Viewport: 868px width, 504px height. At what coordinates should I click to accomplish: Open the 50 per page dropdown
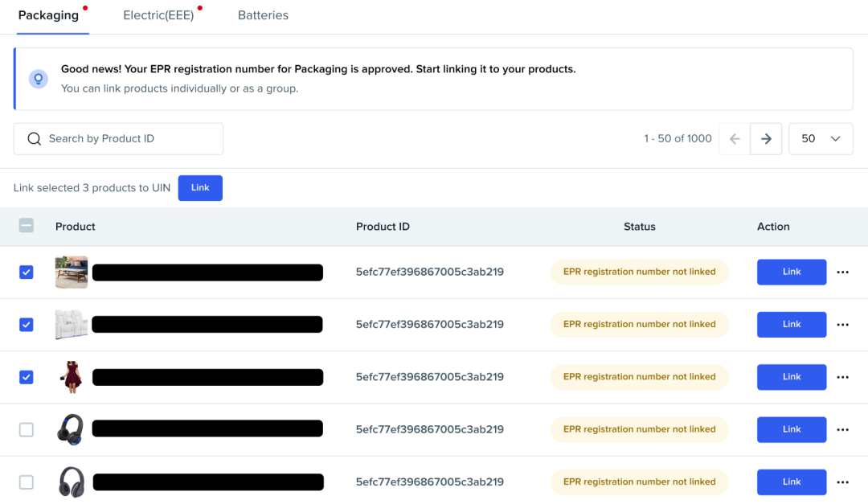click(x=821, y=139)
